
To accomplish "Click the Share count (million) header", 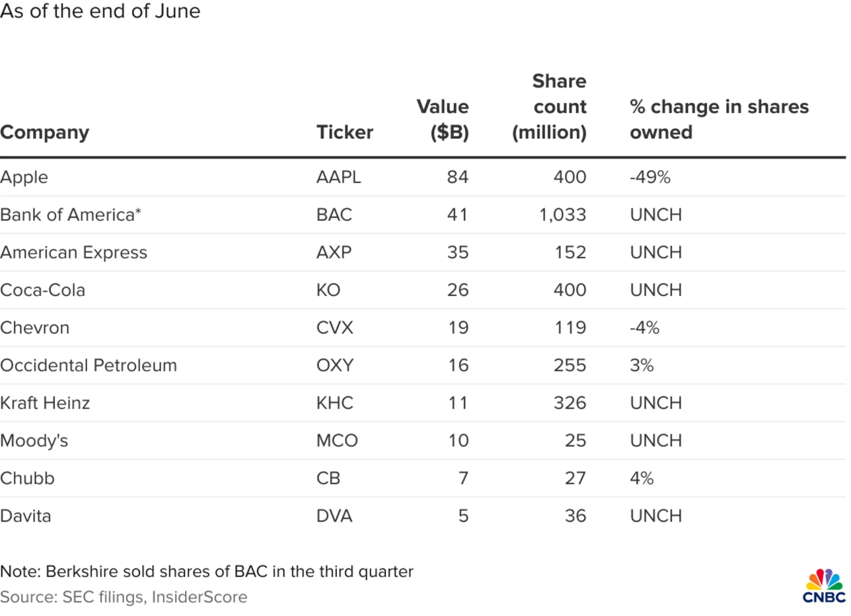I will pos(550,107).
